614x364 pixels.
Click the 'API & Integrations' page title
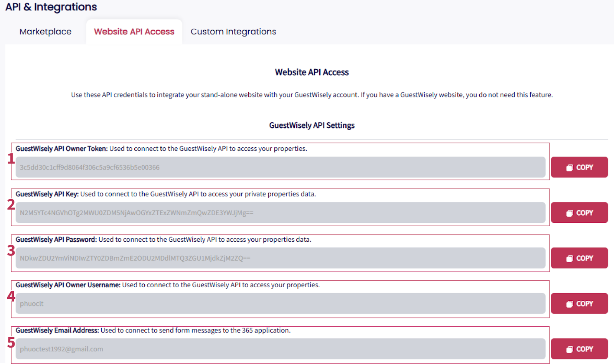51,7
